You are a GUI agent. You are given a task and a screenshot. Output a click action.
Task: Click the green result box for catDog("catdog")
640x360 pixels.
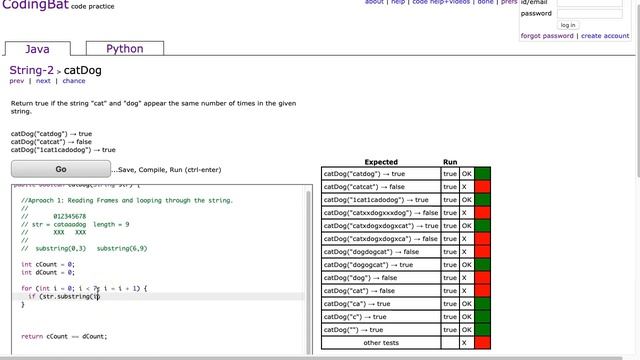tap(482, 173)
